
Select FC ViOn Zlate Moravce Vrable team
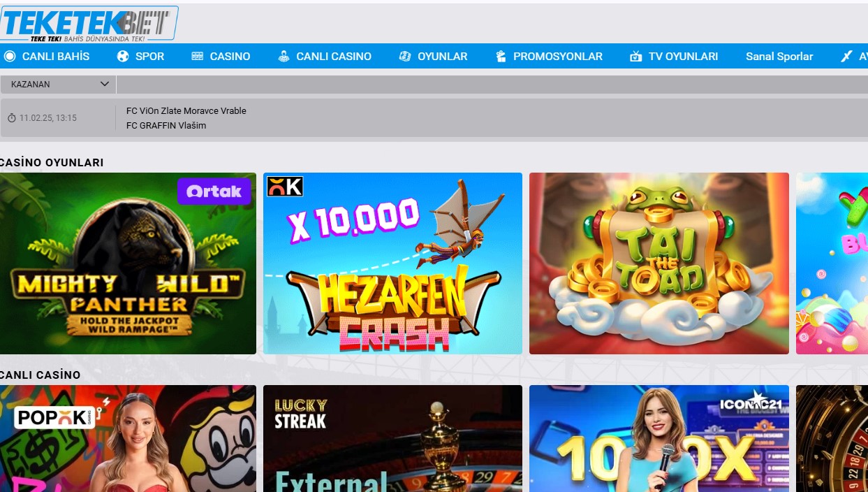pyautogui.click(x=186, y=110)
